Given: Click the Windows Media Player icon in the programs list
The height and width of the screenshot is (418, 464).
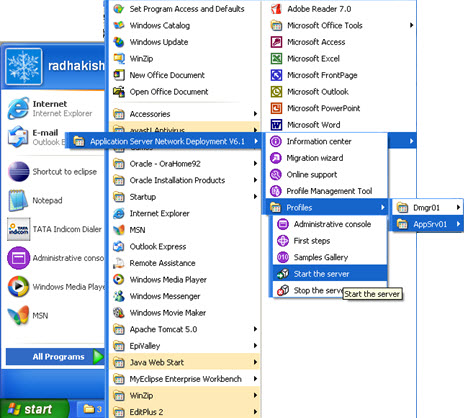Looking at the screenshot, I should pos(119,279).
